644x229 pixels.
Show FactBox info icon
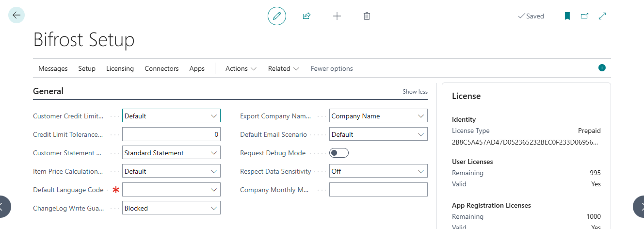pyautogui.click(x=602, y=68)
